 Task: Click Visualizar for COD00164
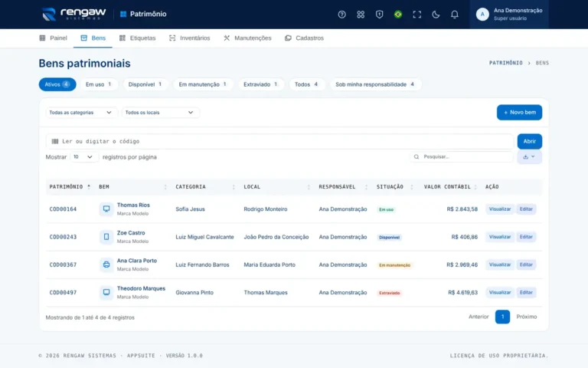[x=499, y=209]
